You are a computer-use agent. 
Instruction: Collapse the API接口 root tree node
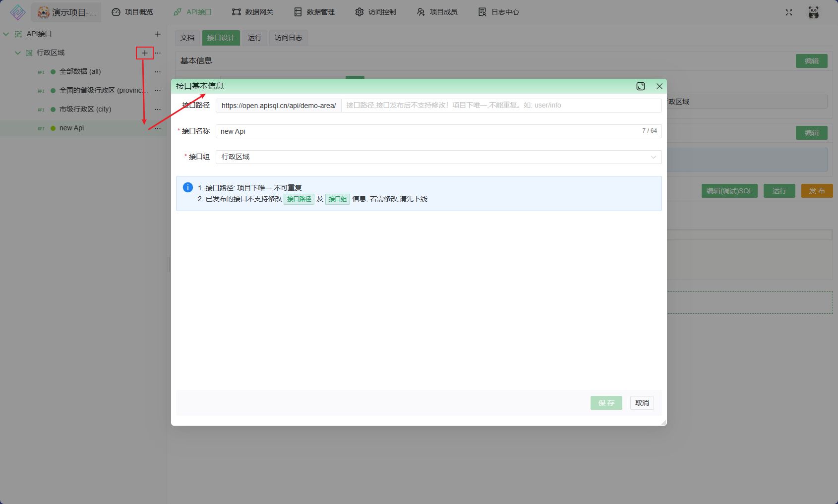[x=6, y=34]
